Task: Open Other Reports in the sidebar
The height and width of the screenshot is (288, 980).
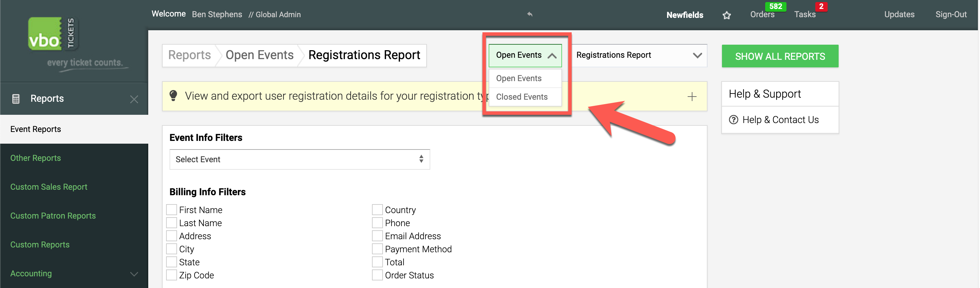Action: 36,158
